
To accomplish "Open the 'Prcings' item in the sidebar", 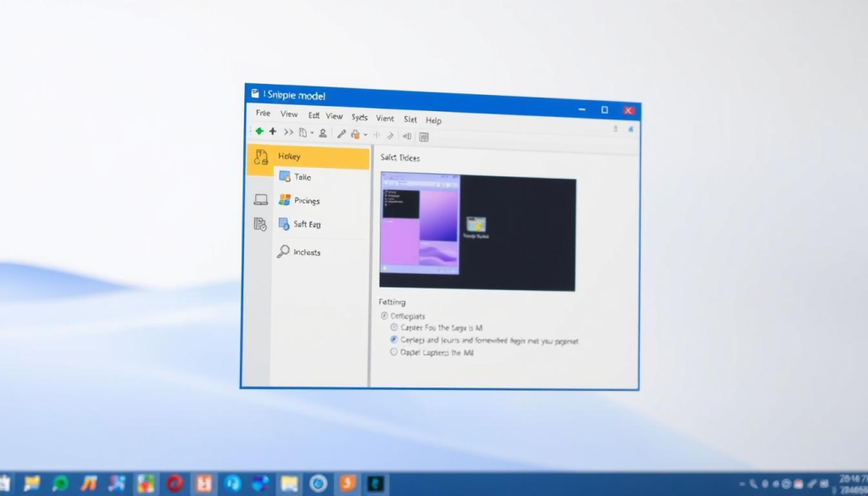I will 307,201.
